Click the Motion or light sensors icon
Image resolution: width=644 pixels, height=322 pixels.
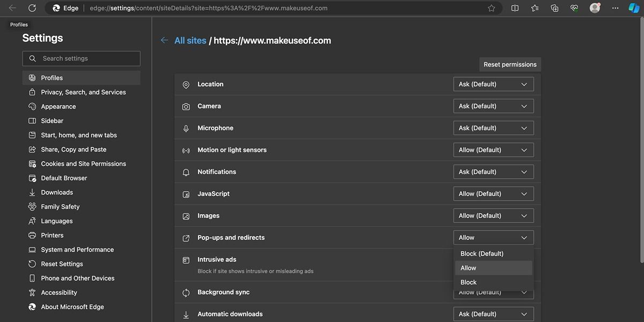coord(186,150)
